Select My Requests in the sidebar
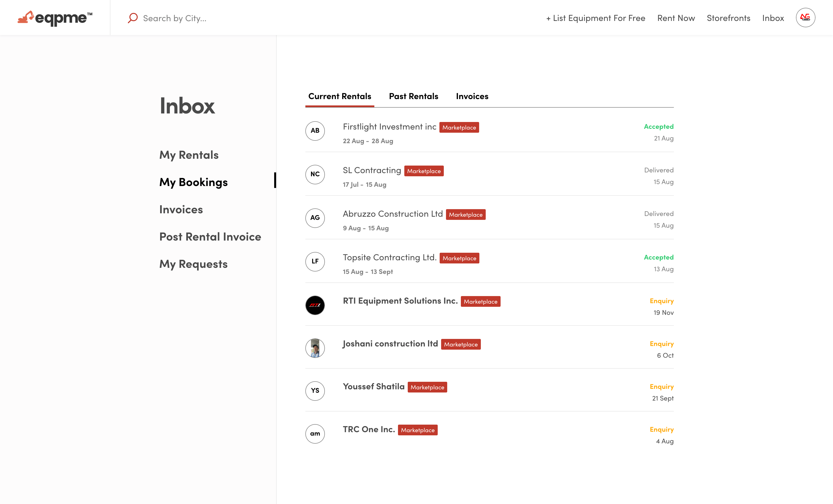The image size is (833, 504). (x=193, y=264)
